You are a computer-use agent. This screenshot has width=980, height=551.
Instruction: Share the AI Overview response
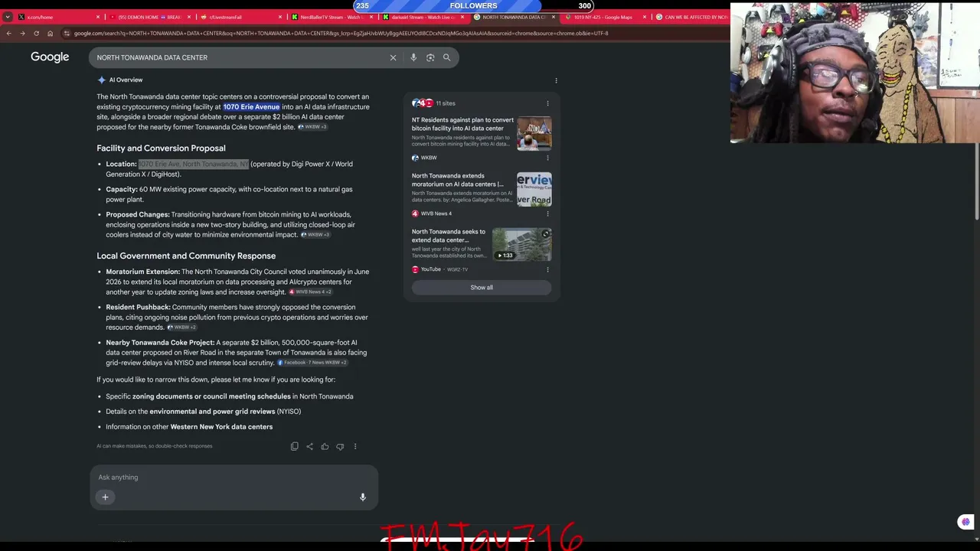309,446
